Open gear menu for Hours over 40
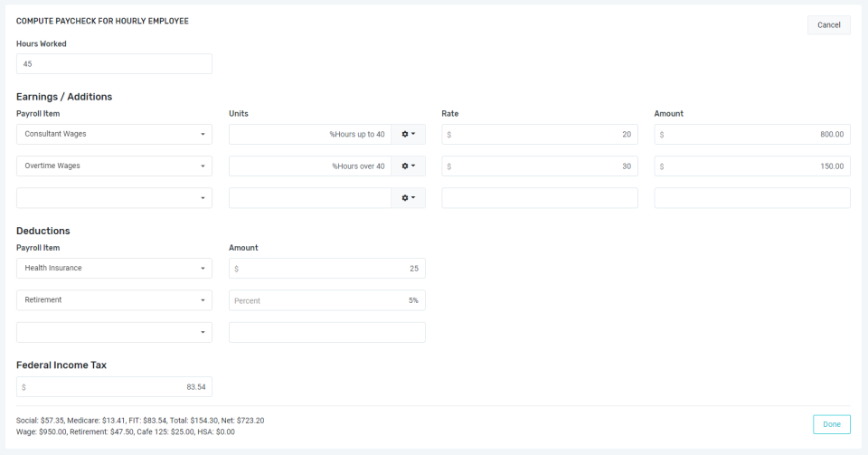Viewport: 868px width, 455px height. 408,166
